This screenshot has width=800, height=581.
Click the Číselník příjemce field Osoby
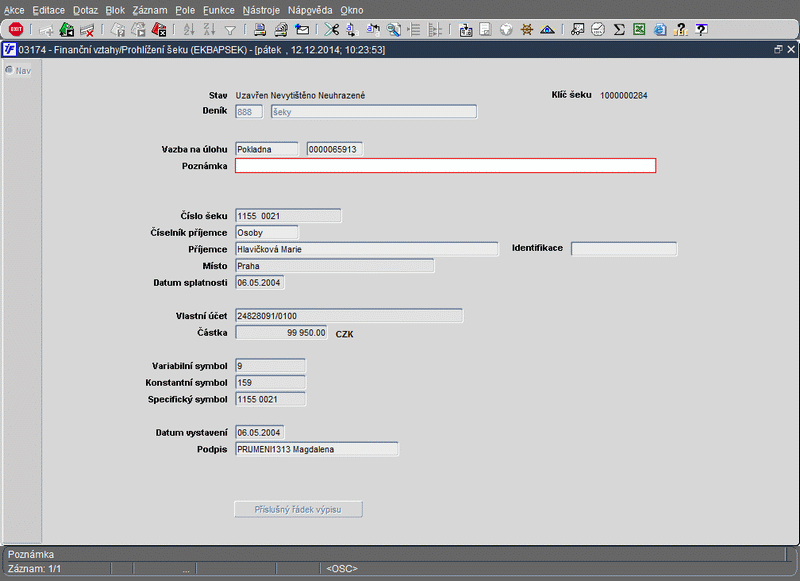click(267, 233)
